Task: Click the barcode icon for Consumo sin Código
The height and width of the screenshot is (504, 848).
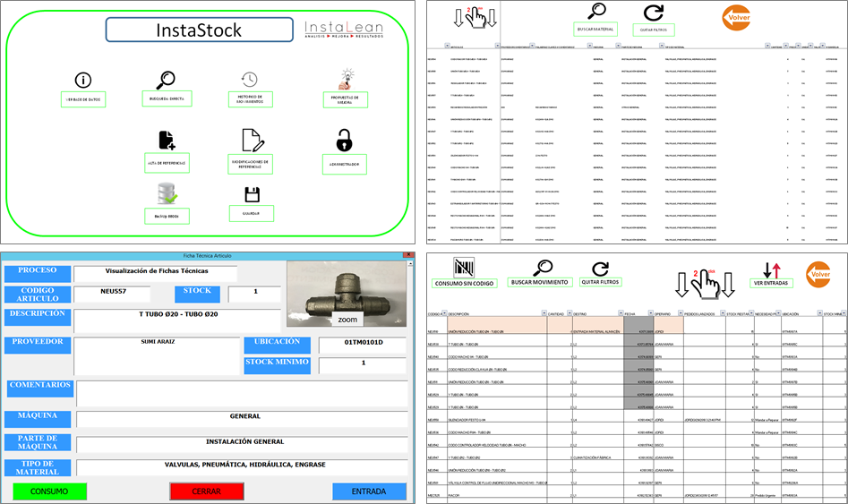Action: pos(463,268)
